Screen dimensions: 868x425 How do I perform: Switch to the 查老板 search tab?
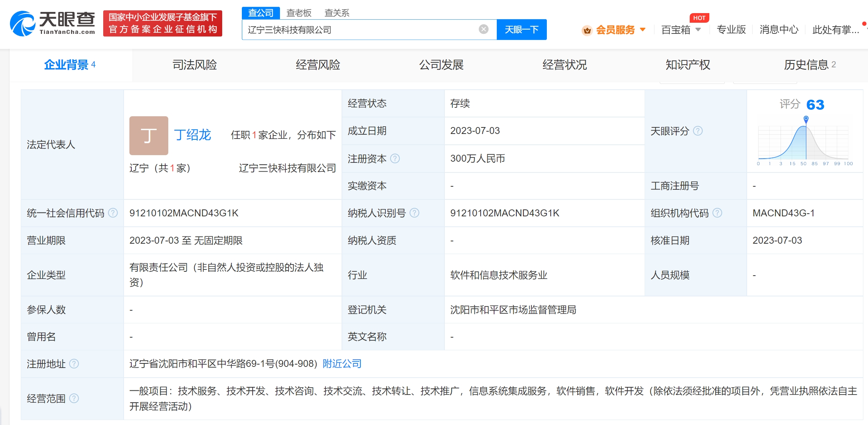[x=299, y=12]
